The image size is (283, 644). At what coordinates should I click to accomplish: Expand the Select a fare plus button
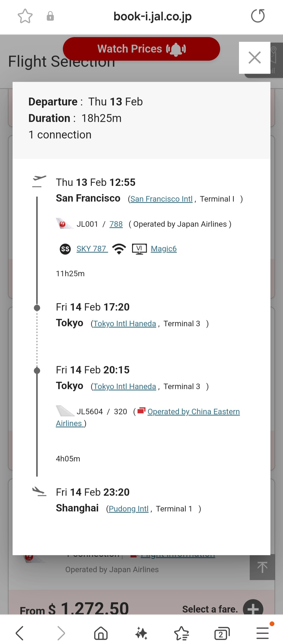tap(253, 608)
